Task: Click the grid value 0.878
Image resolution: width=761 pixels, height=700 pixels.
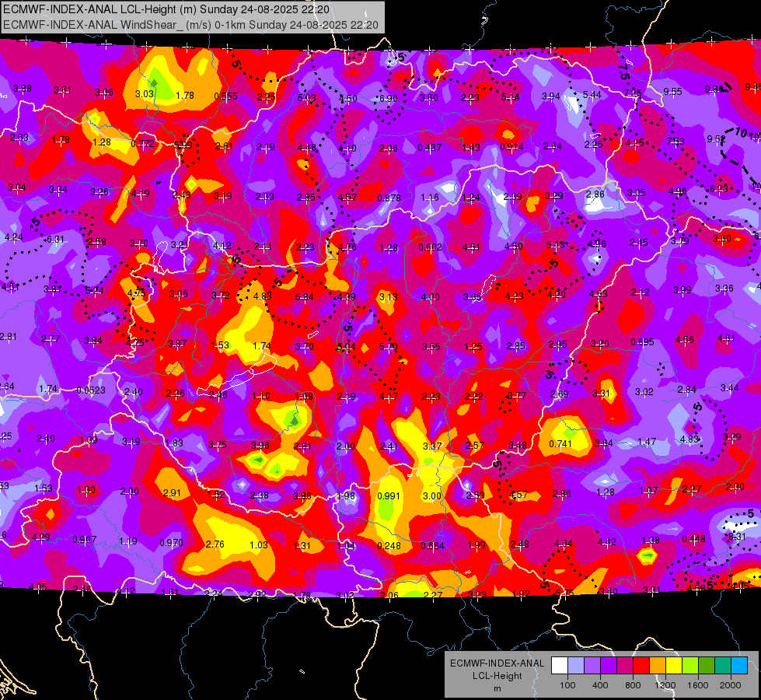Action: (x=389, y=198)
